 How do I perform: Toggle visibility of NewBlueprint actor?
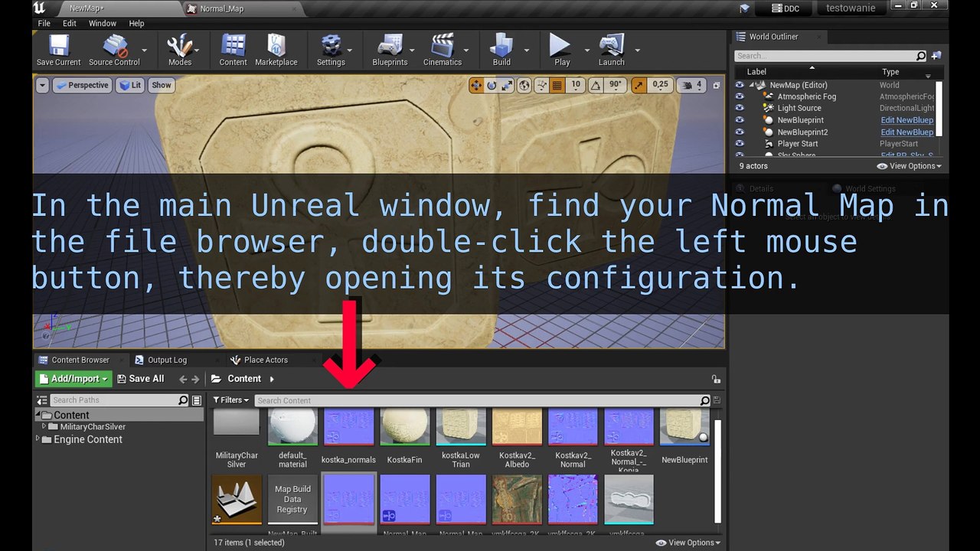point(740,120)
